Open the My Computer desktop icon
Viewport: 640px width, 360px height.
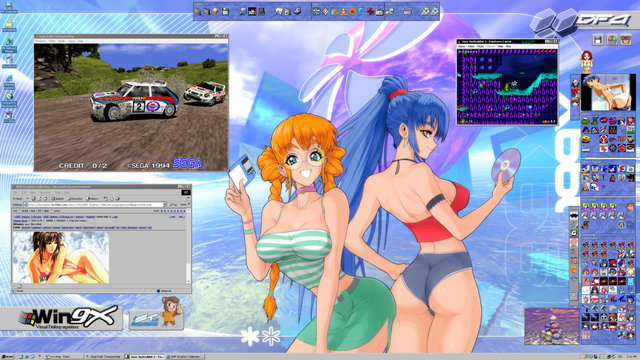click(9, 7)
